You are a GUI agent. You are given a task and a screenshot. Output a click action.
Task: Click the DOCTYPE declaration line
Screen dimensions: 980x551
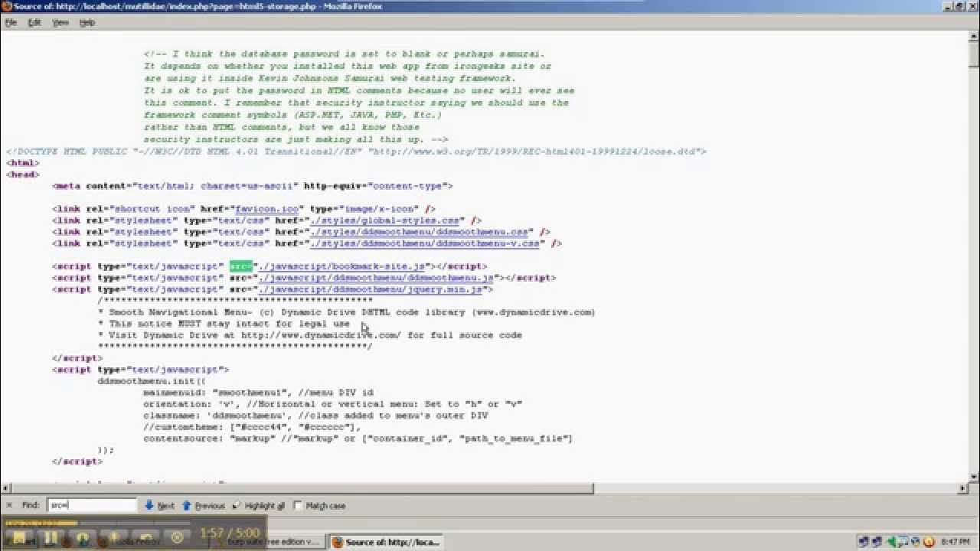click(356, 152)
